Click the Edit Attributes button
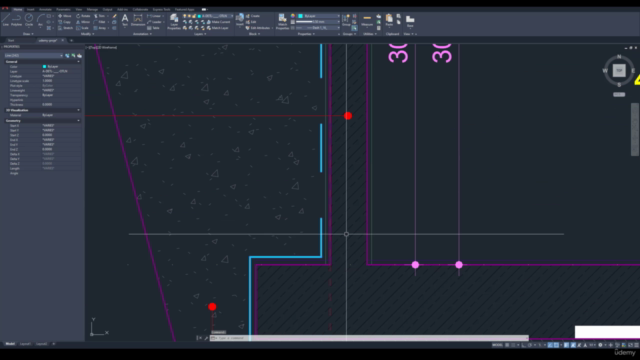The image size is (640, 360). (258, 28)
